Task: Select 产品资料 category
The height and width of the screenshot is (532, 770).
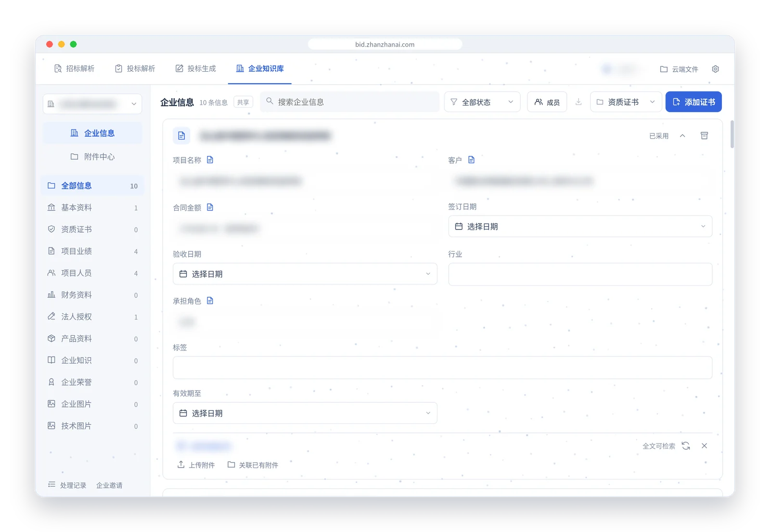Action: 93,339
